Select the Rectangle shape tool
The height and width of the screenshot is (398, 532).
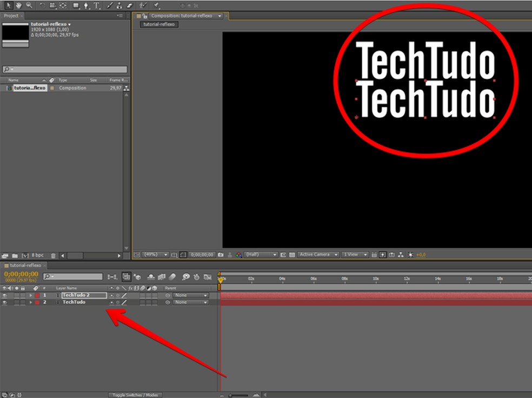coord(75,5)
